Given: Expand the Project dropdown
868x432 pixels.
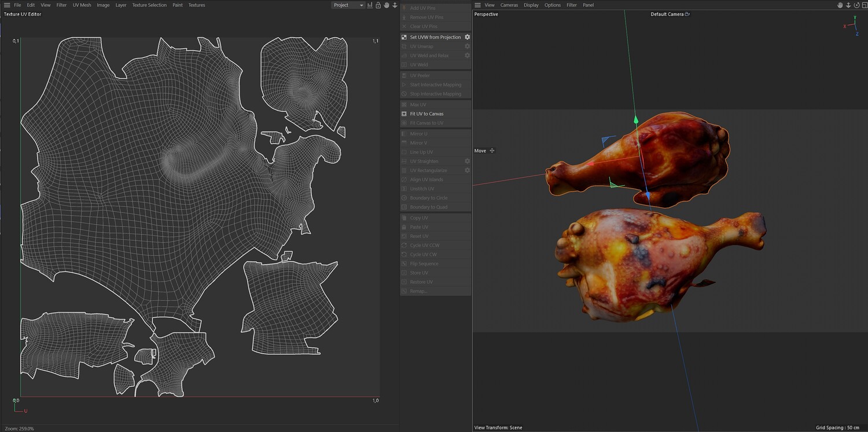Looking at the screenshot, I should click(348, 5).
